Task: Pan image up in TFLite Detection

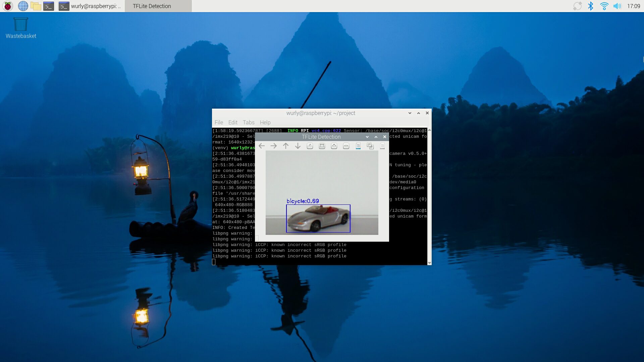Action: pyautogui.click(x=286, y=146)
